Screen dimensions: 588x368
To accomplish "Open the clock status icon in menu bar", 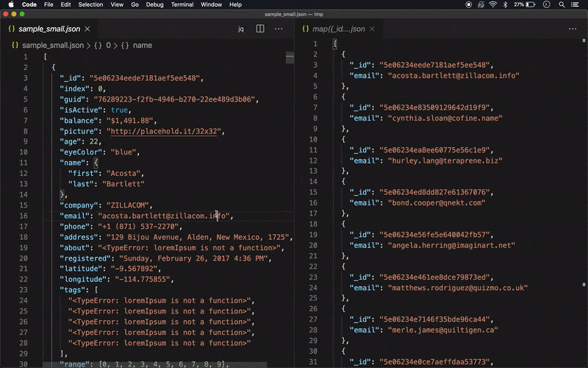I will point(547,4).
